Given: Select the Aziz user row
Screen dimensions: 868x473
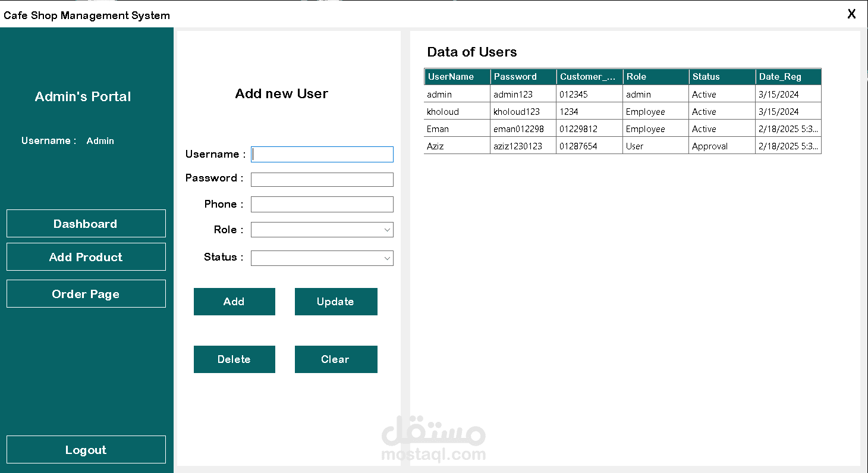Looking at the screenshot, I should click(622, 146).
